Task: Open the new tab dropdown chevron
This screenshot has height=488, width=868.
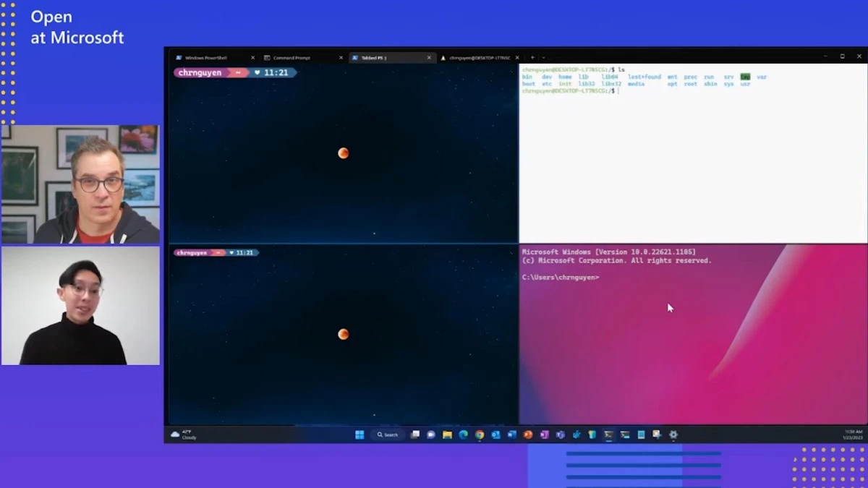Action: click(544, 56)
